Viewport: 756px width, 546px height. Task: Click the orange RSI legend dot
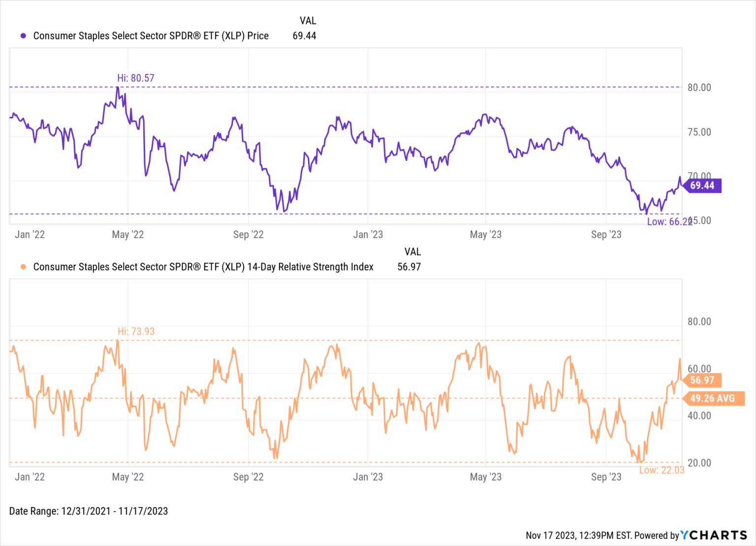[x=23, y=267]
